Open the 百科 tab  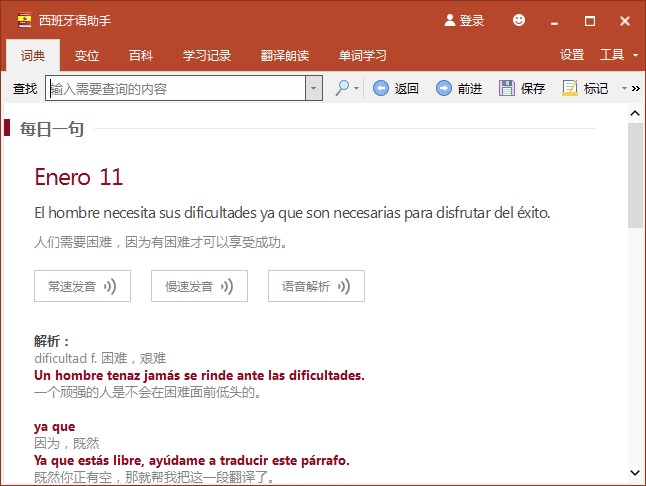click(x=141, y=55)
